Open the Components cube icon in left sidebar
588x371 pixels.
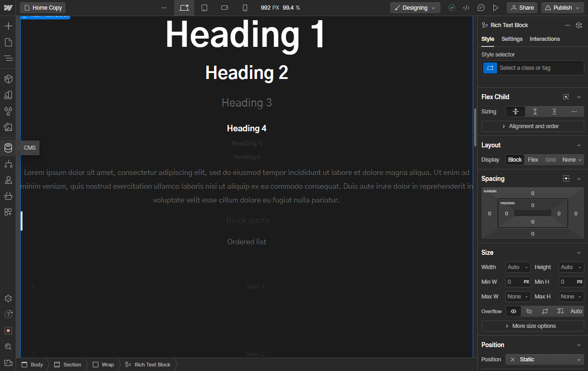[8, 79]
